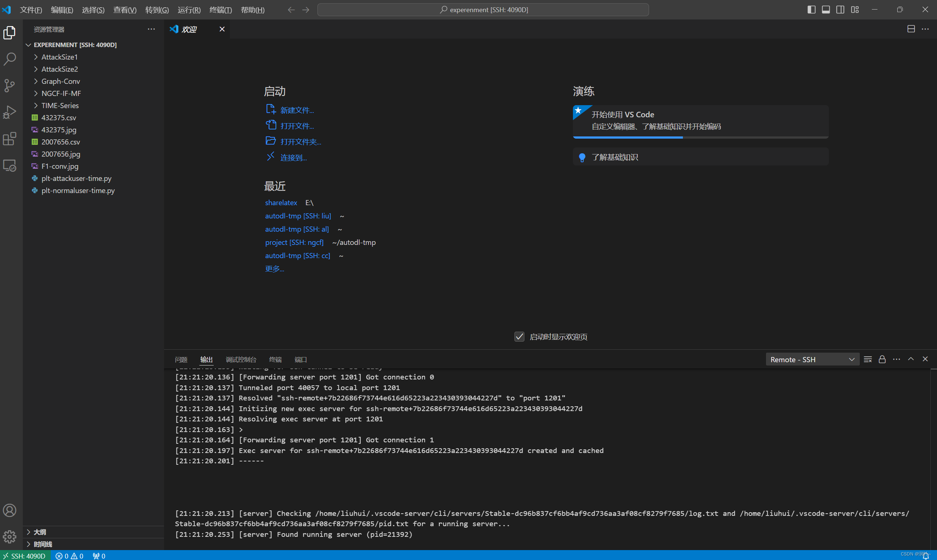
Task: Open the Run and Debug view
Action: tap(10, 112)
